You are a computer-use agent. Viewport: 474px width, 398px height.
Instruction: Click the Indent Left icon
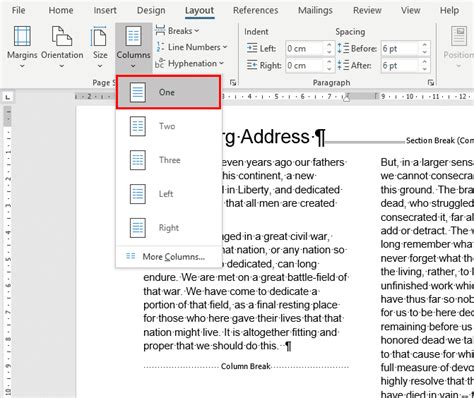point(252,48)
